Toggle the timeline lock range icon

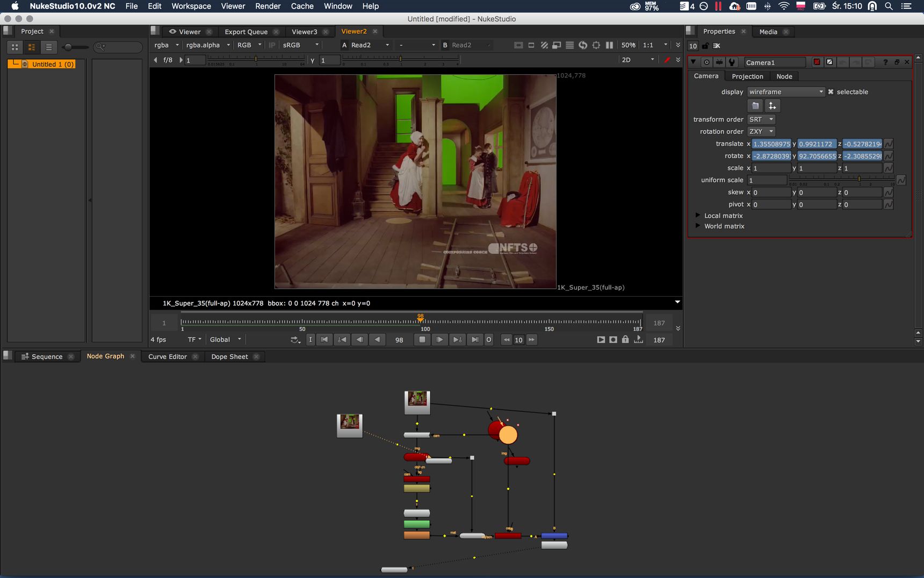625,339
